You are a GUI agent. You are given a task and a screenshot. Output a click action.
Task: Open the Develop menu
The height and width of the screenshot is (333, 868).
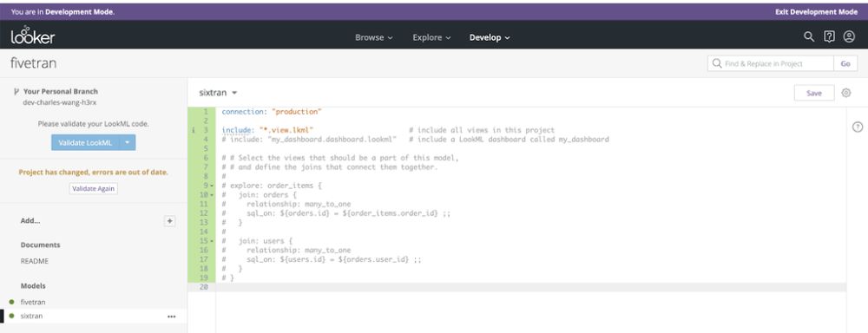[x=490, y=37]
